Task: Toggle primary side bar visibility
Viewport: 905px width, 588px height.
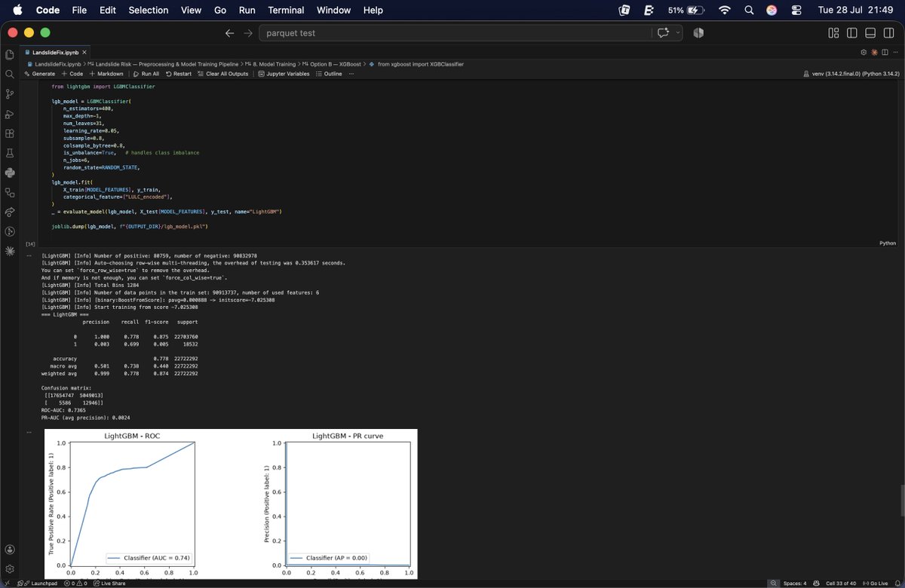Action: point(852,33)
